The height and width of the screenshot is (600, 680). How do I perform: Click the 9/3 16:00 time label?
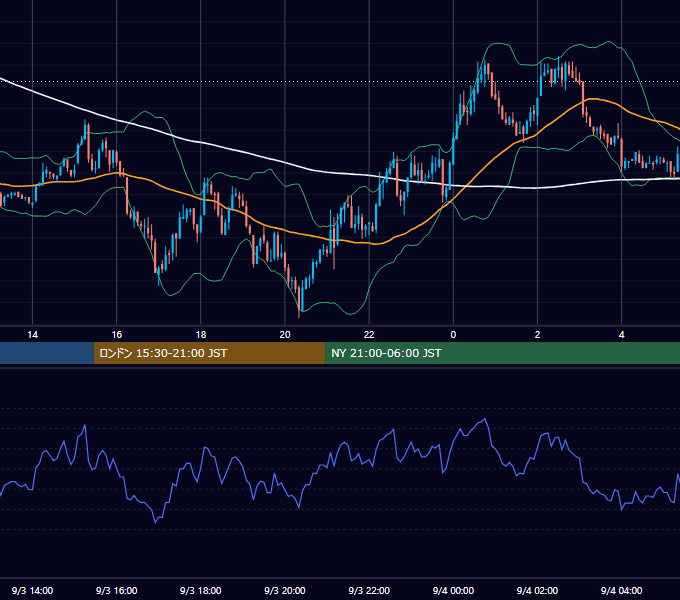click(117, 590)
